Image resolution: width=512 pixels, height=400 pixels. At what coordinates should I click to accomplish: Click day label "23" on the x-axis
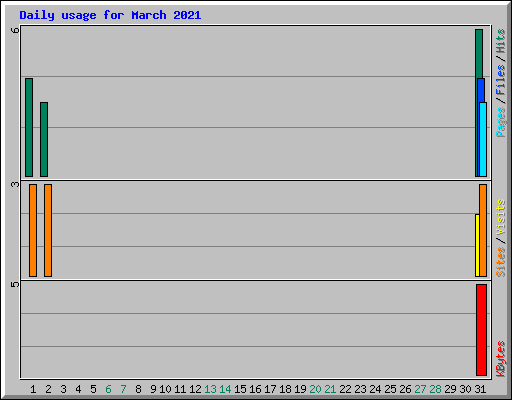[x=360, y=389]
